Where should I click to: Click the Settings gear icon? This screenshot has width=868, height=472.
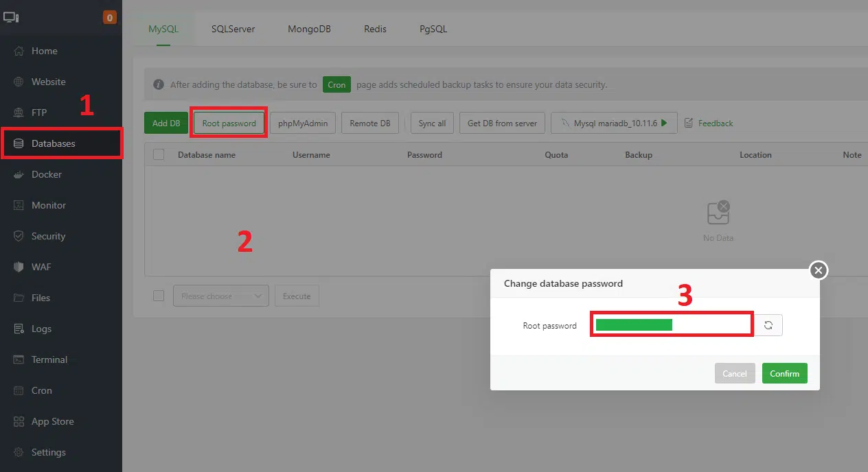click(19, 452)
